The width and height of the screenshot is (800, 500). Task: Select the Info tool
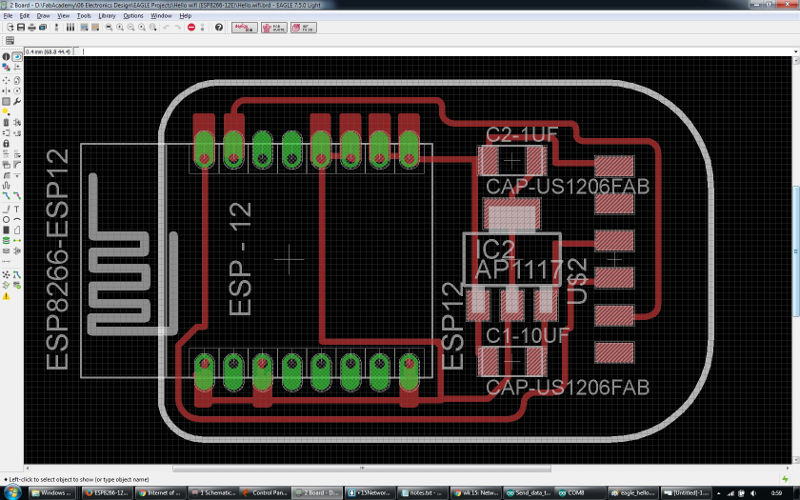tap(6, 57)
